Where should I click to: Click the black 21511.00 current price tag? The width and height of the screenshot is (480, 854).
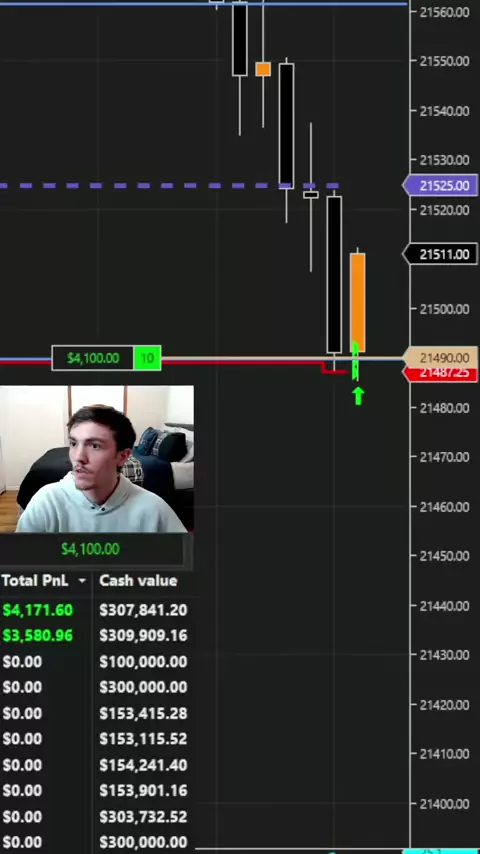coord(441,254)
